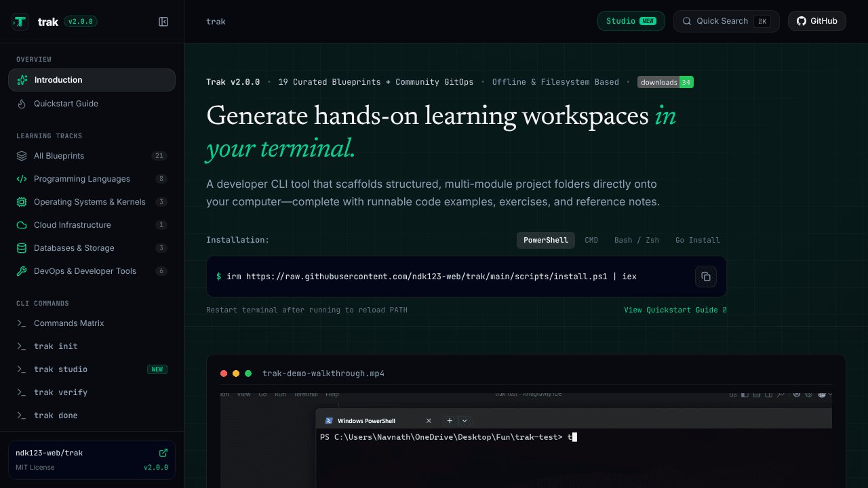
Task: Click the trak-demo-walkthrough.mp4 filename
Action: (x=323, y=373)
